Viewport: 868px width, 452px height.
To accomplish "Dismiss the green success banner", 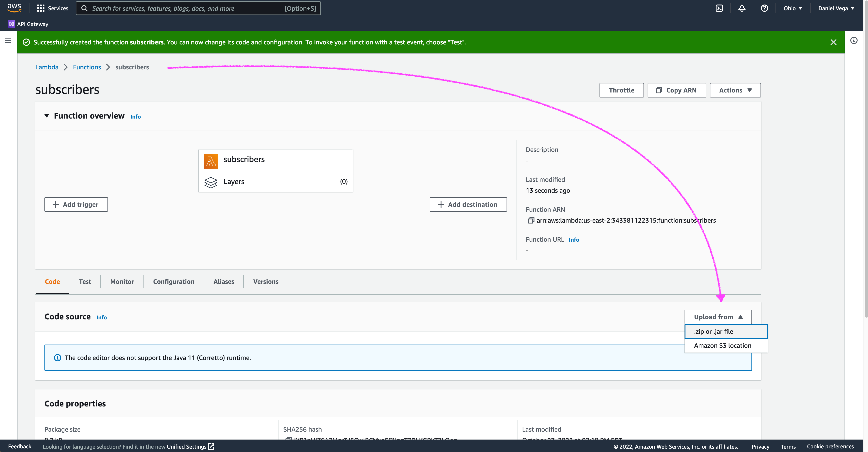I will pyautogui.click(x=833, y=42).
